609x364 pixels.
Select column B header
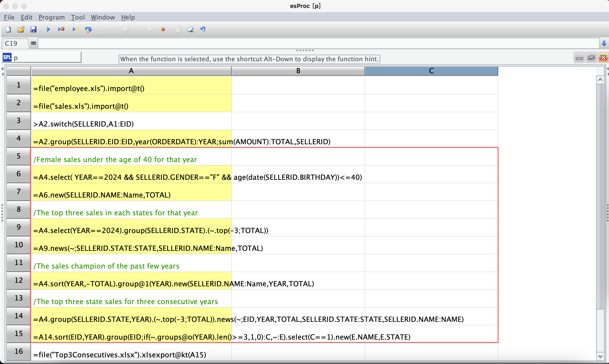(x=298, y=71)
